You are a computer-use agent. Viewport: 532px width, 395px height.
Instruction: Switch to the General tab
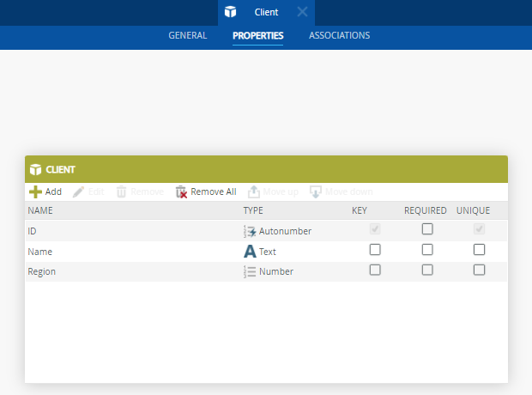(187, 36)
